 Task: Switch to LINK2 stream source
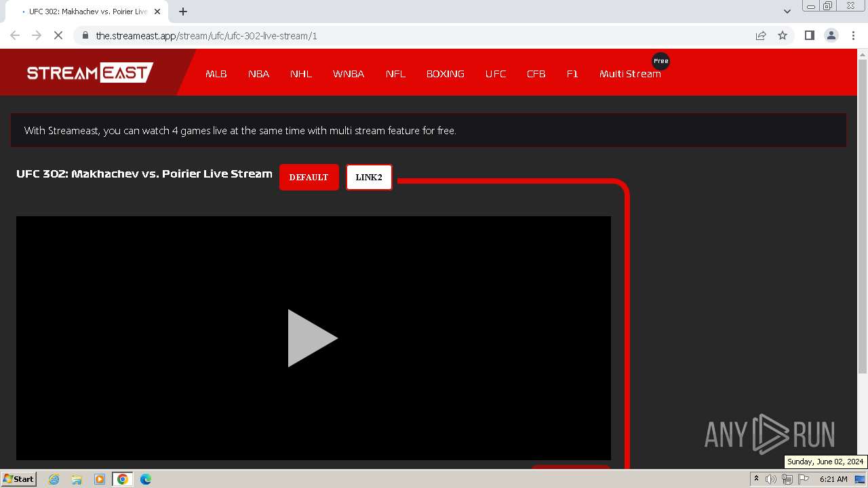(x=369, y=178)
